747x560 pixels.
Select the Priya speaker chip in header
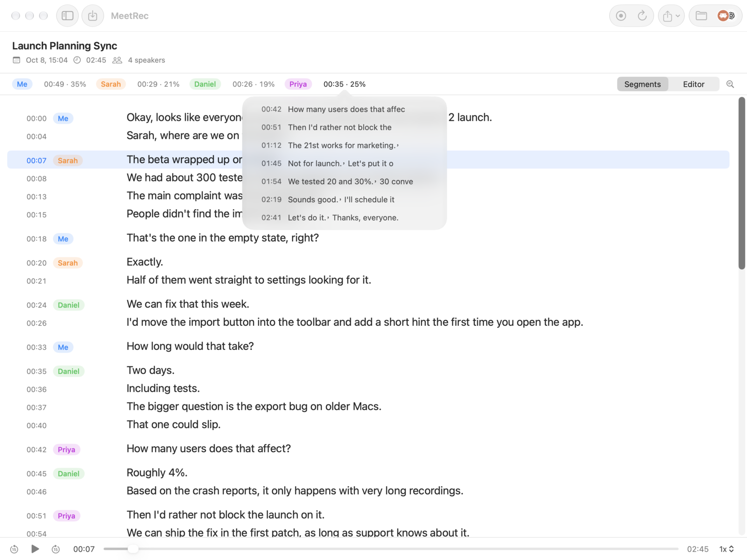click(298, 84)
